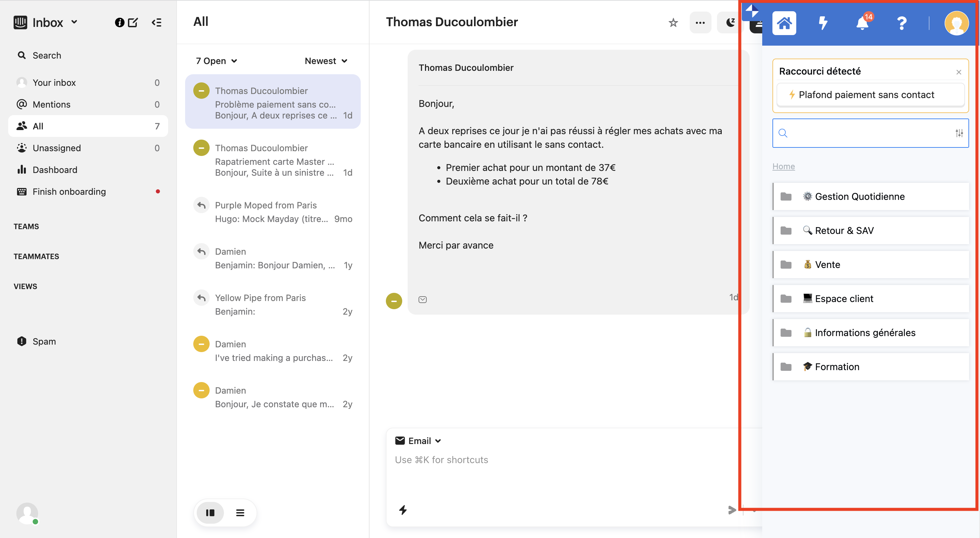This screenshot has width=980, height=538.
Task: Click the snooze conversation icon
Action: [x=729, y=23]
